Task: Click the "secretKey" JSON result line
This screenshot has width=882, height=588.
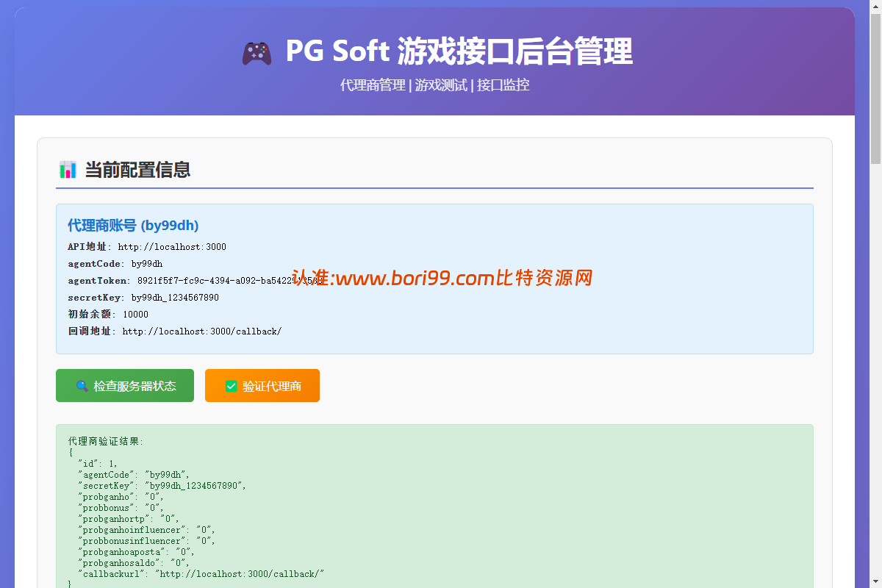Action: click(x=162, y=486)
